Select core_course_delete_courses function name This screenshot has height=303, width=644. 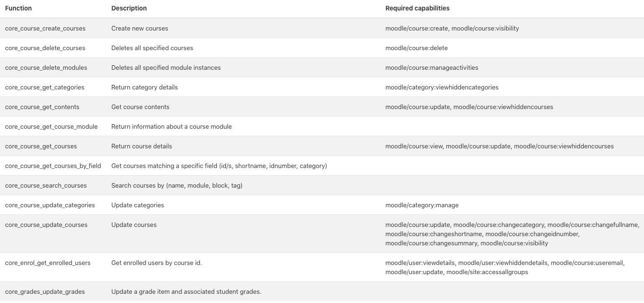tap(45, 48)
